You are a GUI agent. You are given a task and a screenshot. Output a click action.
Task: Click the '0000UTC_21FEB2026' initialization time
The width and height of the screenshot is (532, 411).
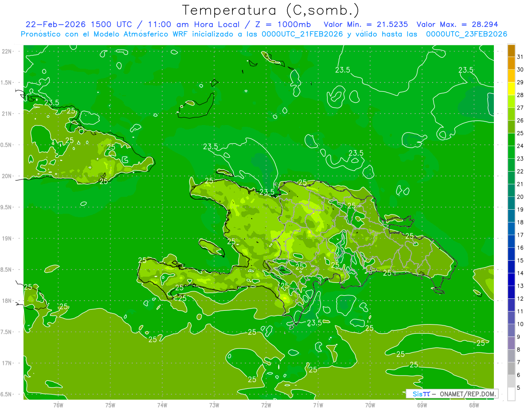click(x=302, y=34)
